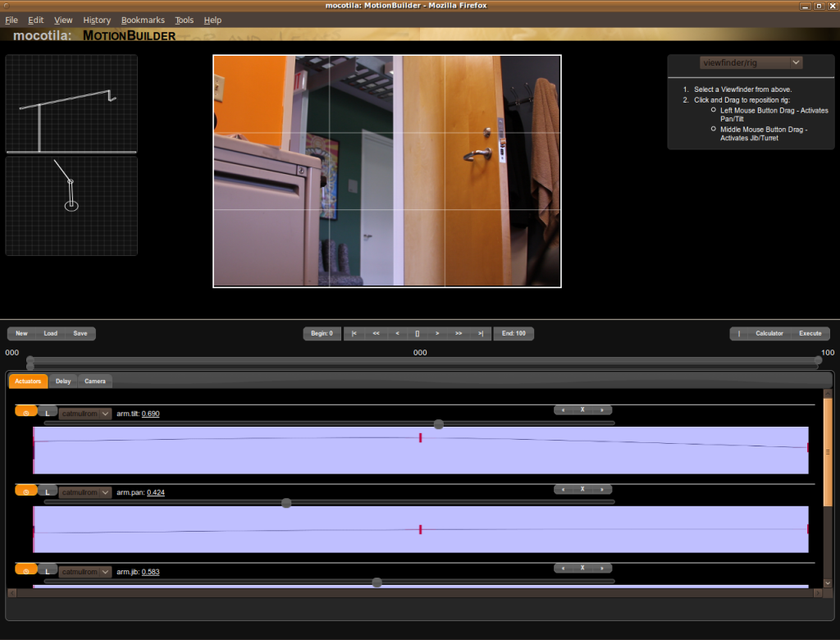Step forward one frame with >

437,333
